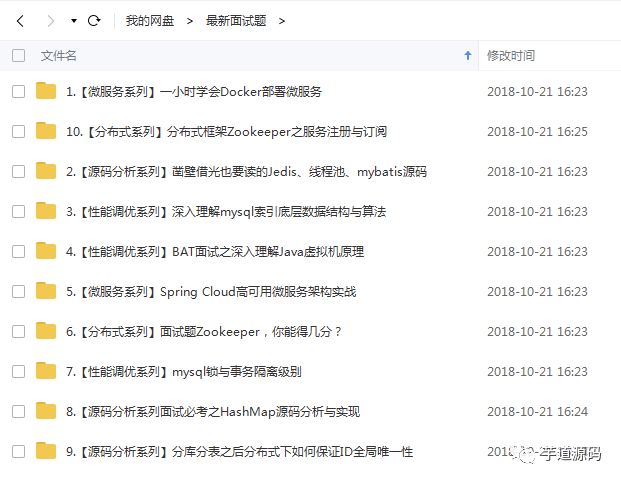Tick checkbox for mysql锁与事务隔离级别 row
621x481 pixels.
[18, 371]
